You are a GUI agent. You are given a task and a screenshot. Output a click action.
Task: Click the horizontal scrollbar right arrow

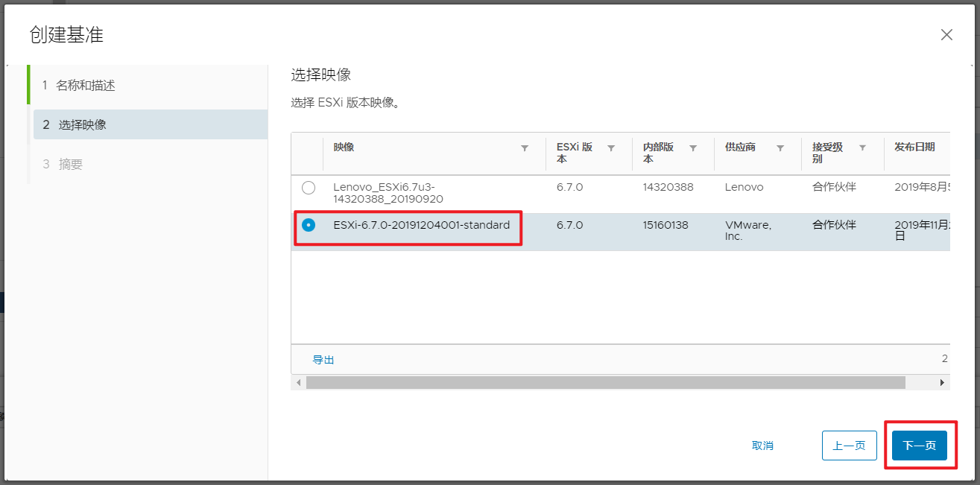pyautogui.click(x=942, y=382)
